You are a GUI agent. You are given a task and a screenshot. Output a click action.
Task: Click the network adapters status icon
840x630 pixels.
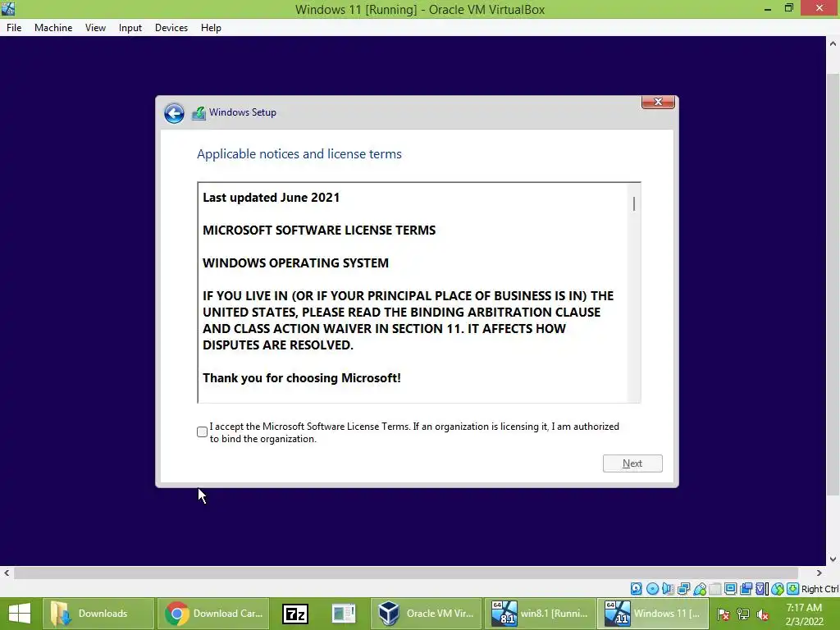(683, 589)
